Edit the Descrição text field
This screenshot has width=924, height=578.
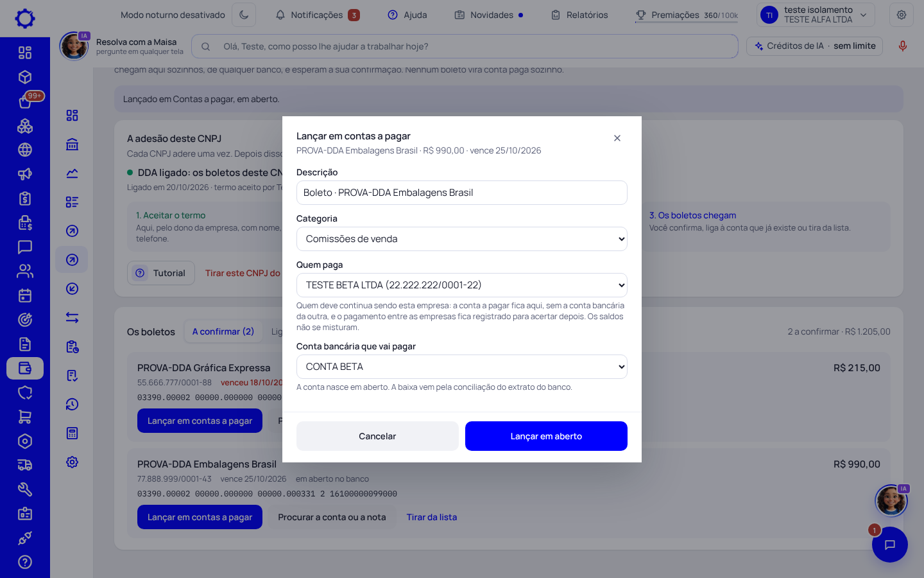pyautogui.click(x=462, y=193)
